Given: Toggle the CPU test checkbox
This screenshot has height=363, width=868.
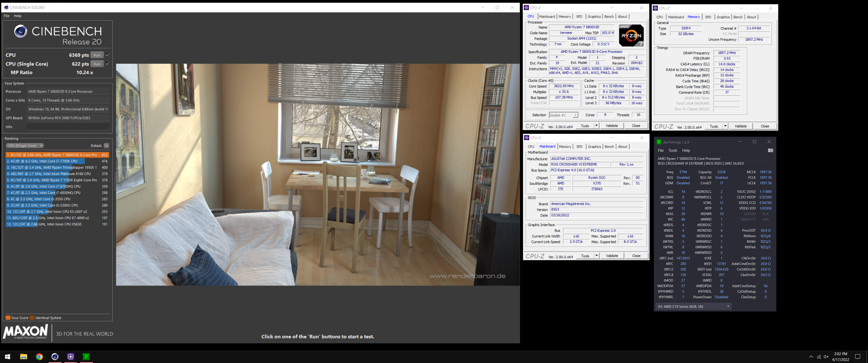Looking at the screenshot, I should (x=108, y=55).
